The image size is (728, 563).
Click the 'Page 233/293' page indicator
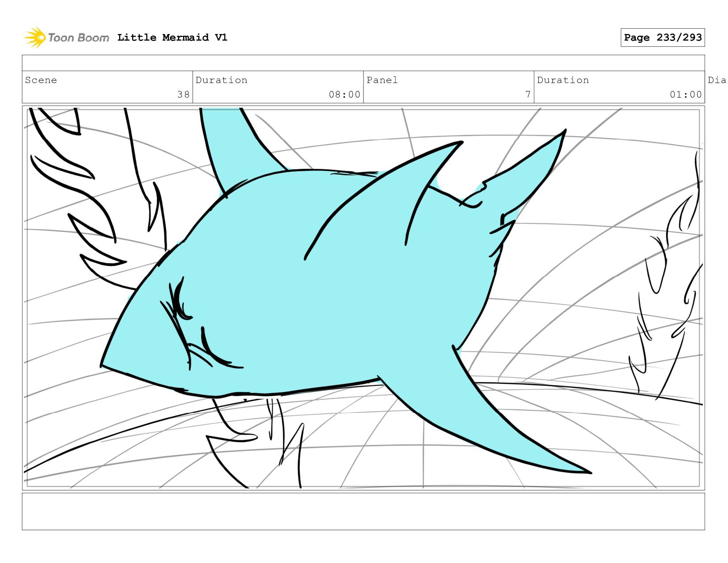[x=663, y=38]
